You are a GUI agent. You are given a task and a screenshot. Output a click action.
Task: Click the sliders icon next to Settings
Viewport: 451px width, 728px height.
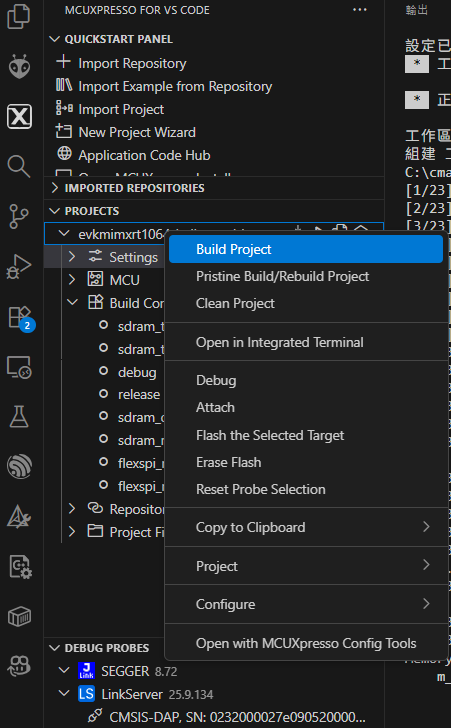[x=95, y=256]
